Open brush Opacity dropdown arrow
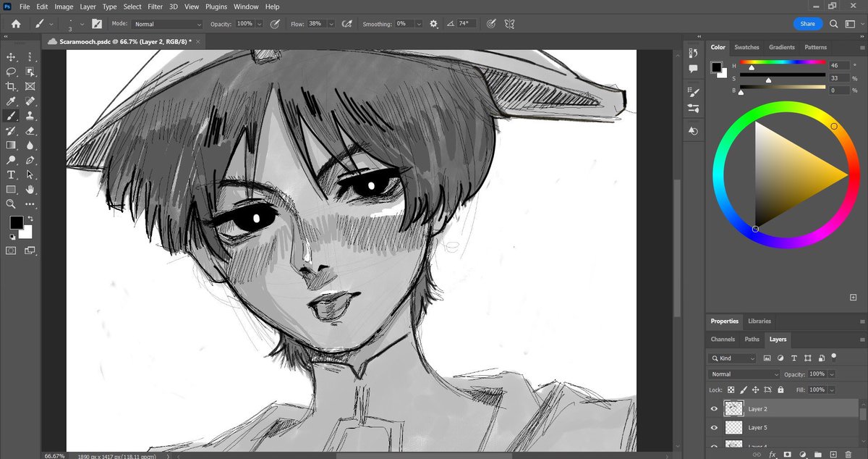This screenshot has width=868, height=459. pos(259,24)
